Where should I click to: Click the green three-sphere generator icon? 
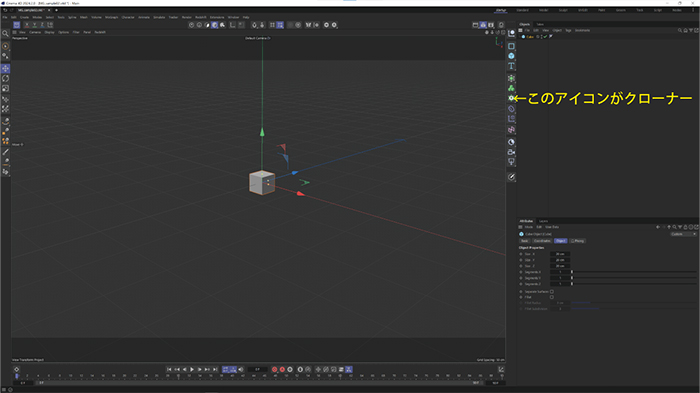(511, 88)
